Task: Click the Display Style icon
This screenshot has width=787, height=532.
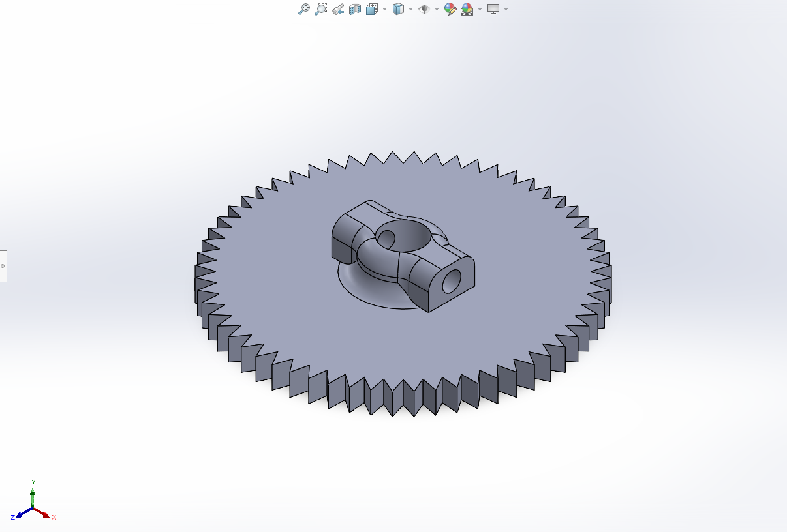Action: (398, 9)
